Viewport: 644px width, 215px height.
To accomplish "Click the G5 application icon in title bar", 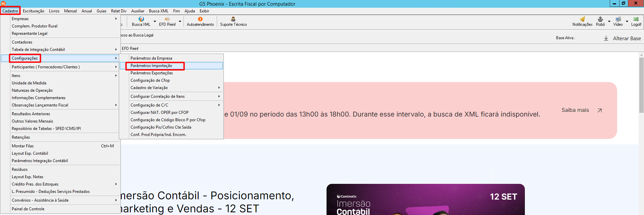I will click(x=3, y=4).
